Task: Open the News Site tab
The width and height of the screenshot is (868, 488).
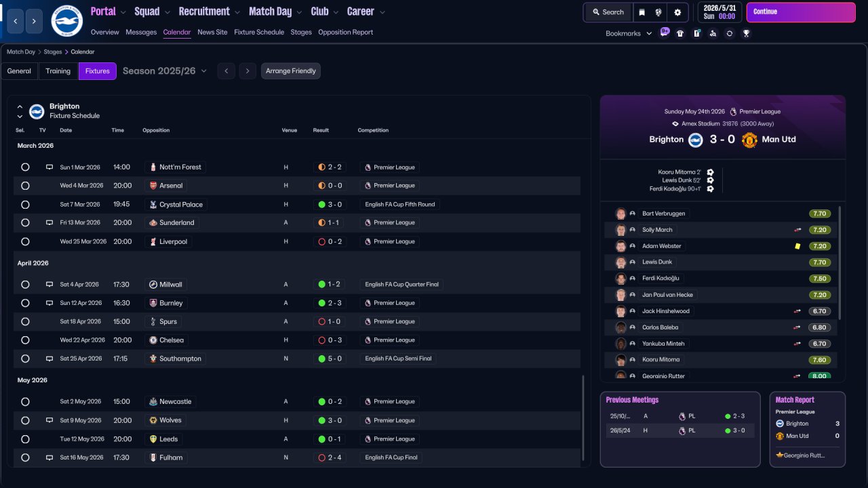Action: click(x=212, y=33)
